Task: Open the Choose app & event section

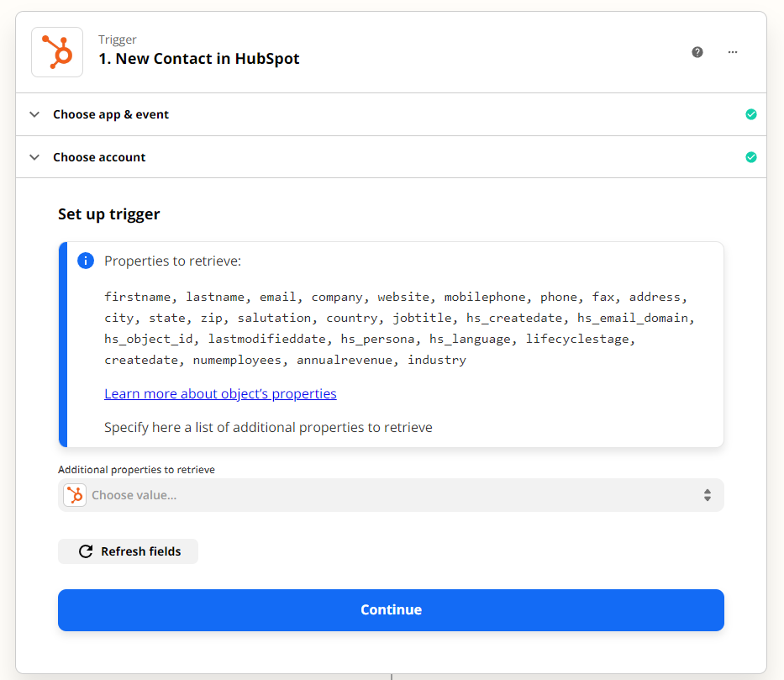Action: point(391,114)
